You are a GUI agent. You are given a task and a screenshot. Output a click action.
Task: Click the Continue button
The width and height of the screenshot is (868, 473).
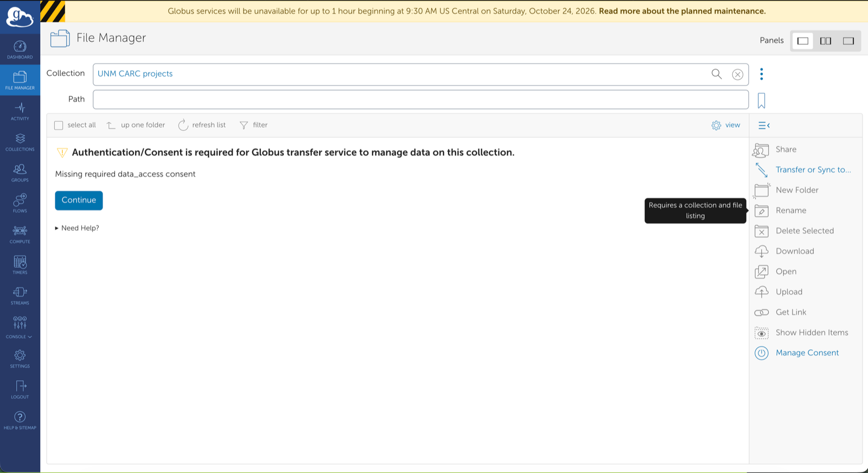[x=79, y=200]
